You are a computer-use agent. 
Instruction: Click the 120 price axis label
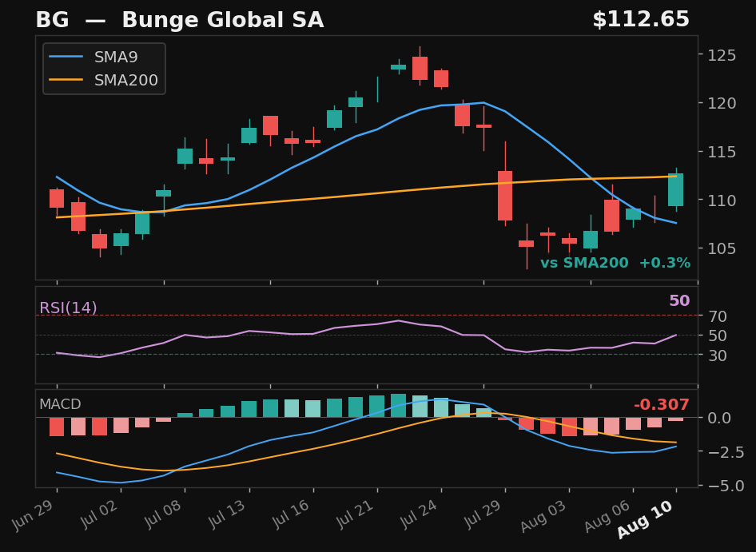point(722,103)
